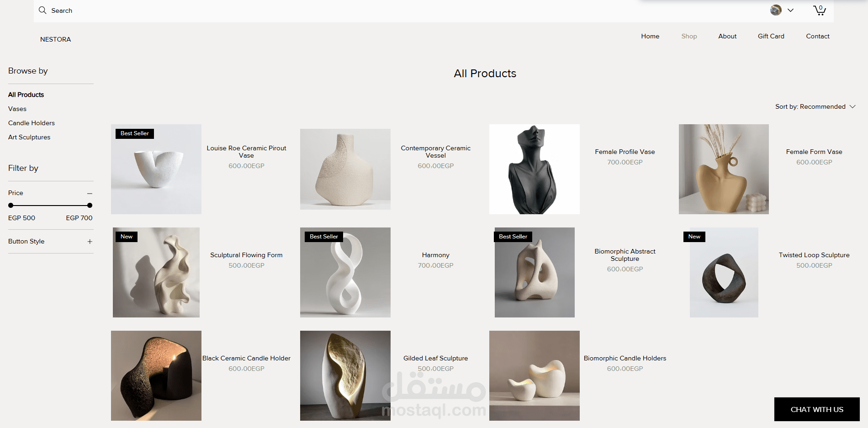Open the Gift Card page
This screenshot has height=428, width=868.
click(771, 36)
